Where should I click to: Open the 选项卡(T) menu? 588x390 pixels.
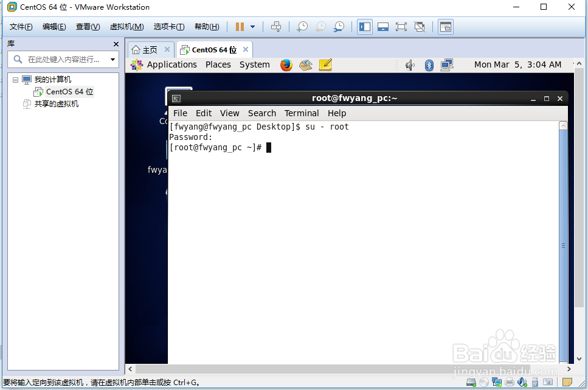(x=169, y=27)
